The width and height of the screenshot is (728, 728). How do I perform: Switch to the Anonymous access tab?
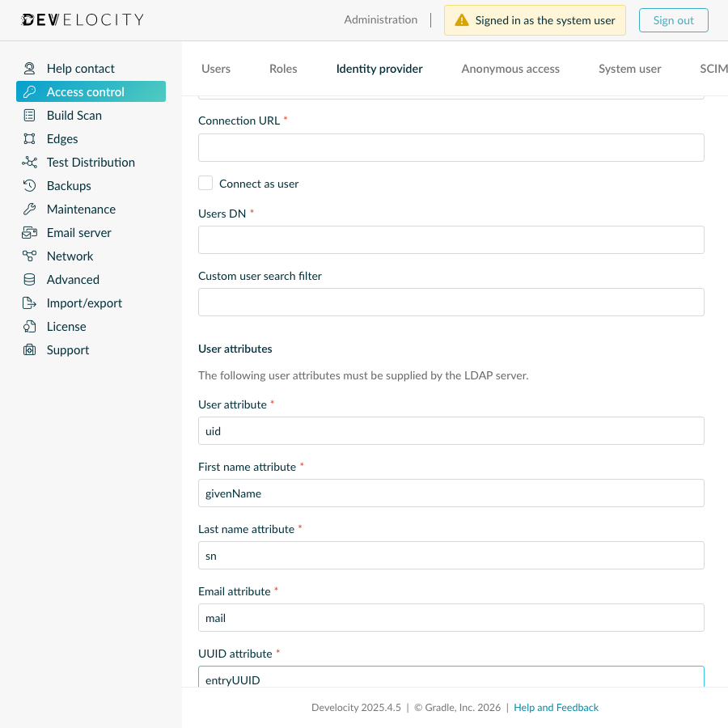click(510, 69)
